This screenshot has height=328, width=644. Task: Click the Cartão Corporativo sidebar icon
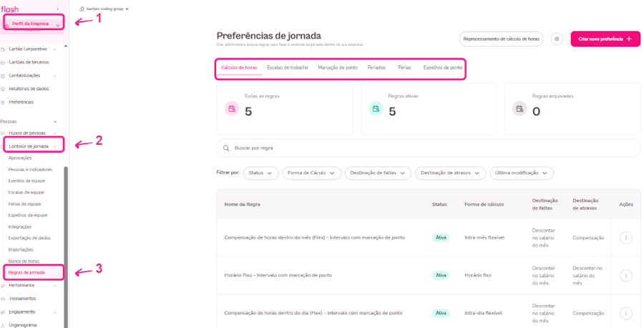coord(3,49)
